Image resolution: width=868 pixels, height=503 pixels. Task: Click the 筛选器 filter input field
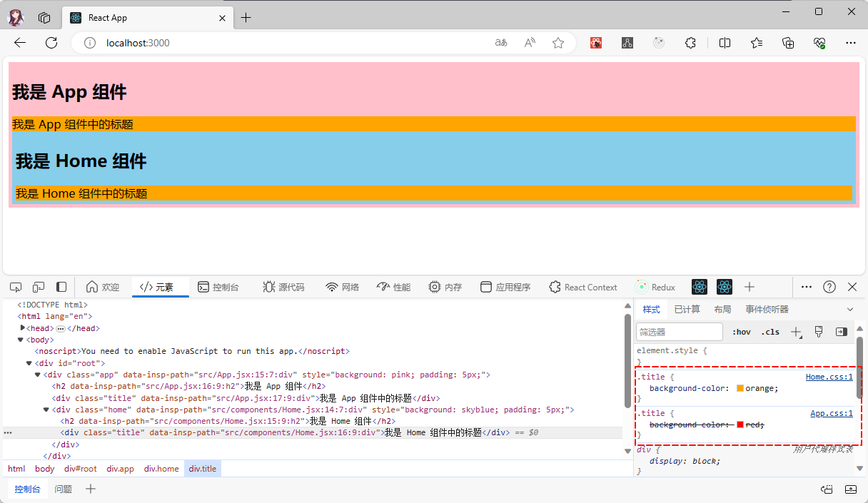[x=679, y=332]
